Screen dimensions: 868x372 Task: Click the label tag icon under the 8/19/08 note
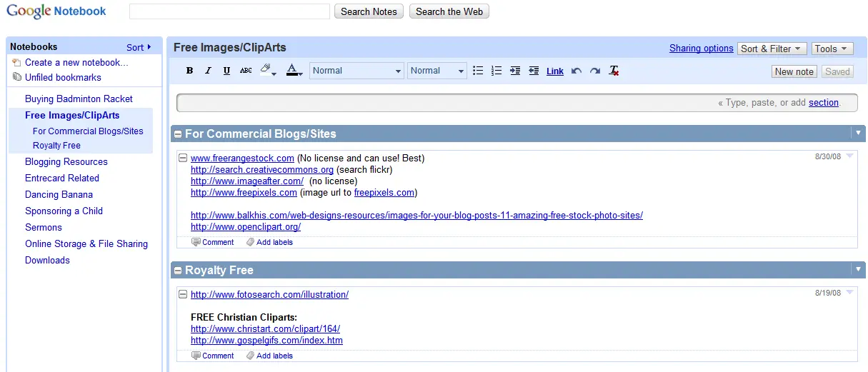pyautogui.click(x=250, y=356)
